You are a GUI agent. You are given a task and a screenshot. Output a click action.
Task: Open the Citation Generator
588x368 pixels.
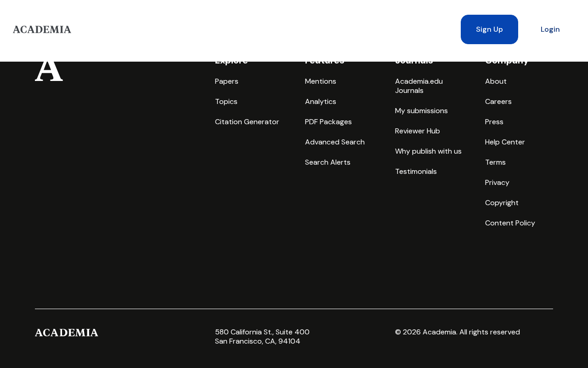[x=247, y=122]
